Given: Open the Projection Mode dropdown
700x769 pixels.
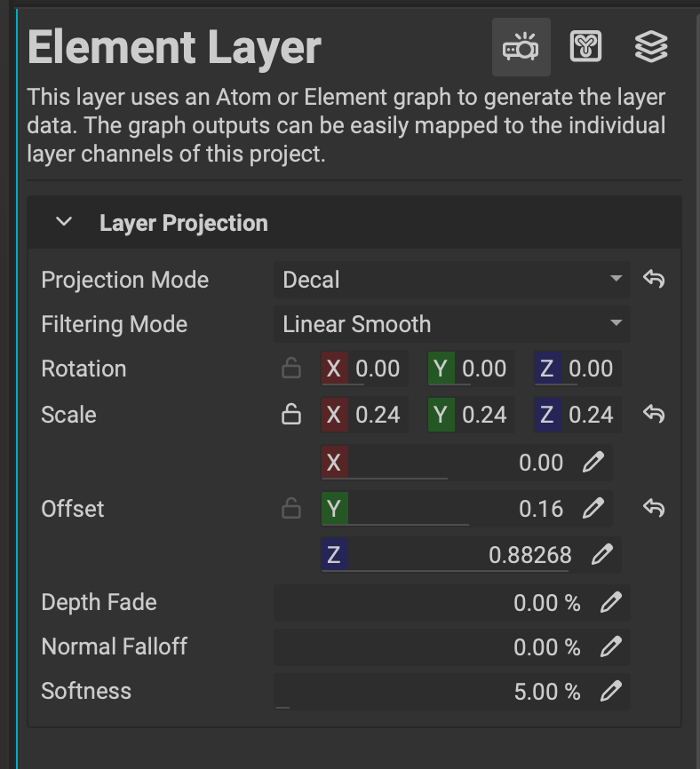Looking at the screenshot, I should [x=451, y=280].
